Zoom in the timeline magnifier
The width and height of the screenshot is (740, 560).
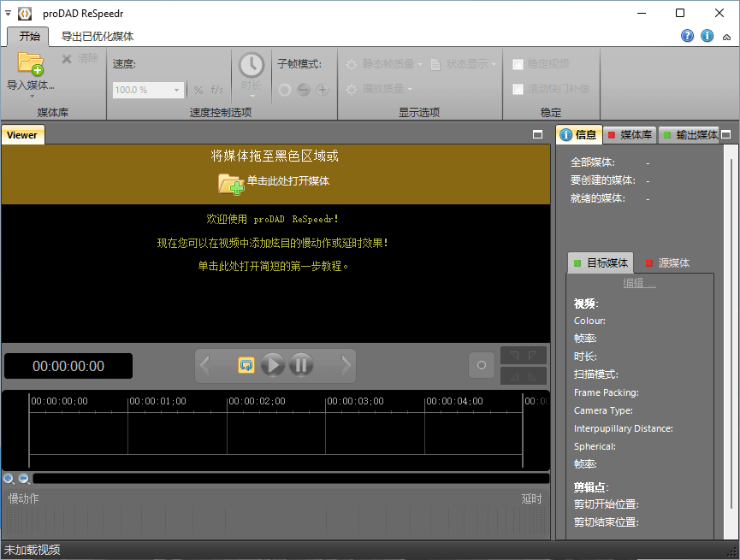9,480
